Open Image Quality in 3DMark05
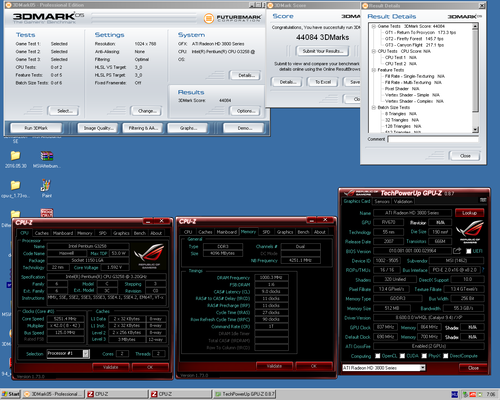This screenshot has height=400, width=500. coord(98,128)
